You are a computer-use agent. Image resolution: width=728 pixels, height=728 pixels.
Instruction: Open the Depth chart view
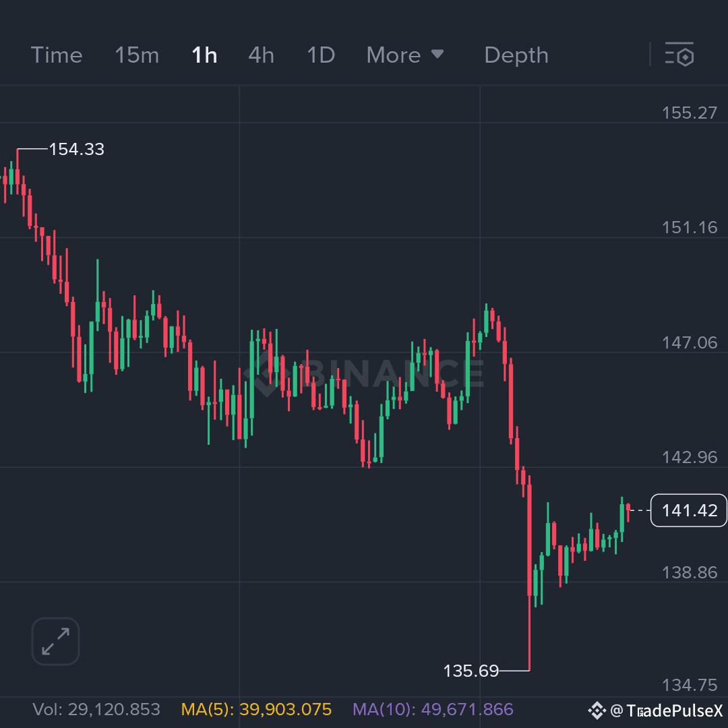[x=516, y=55]
